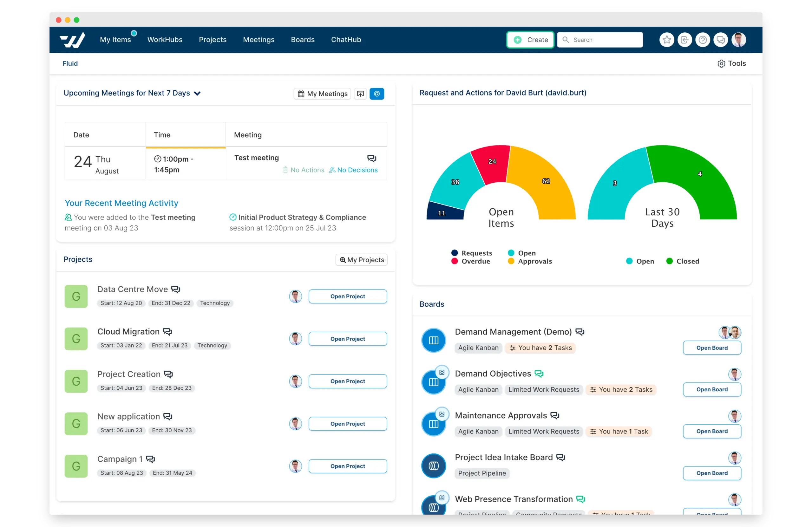812x527 pixels.
Task: Open the chat bubbles icon in header
Action: [x=721, y=40]
